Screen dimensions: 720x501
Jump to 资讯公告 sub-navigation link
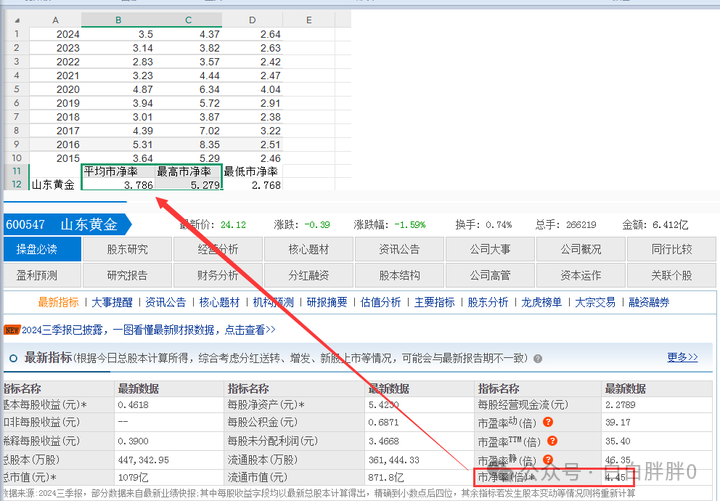[x=166, y=302]
